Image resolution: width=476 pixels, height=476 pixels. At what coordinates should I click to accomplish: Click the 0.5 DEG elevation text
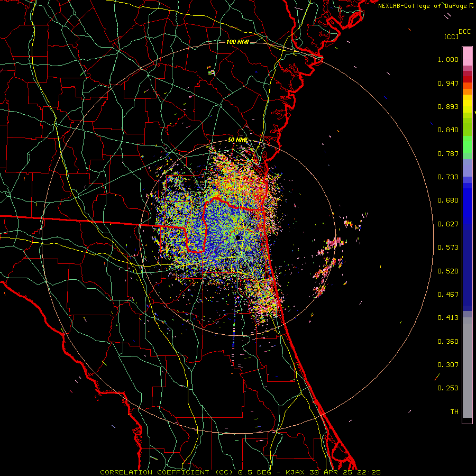[255, 472]
